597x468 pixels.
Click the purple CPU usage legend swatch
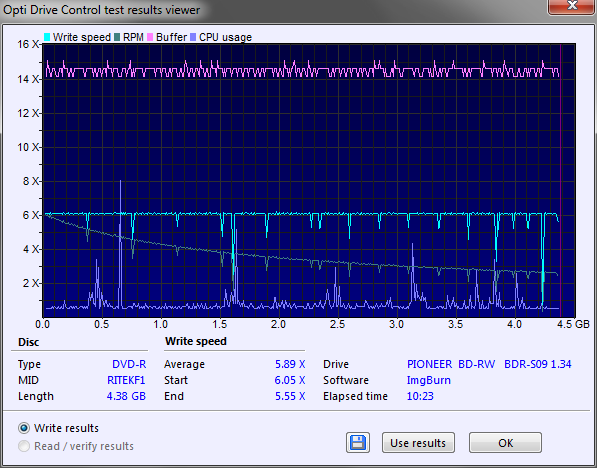193,37
